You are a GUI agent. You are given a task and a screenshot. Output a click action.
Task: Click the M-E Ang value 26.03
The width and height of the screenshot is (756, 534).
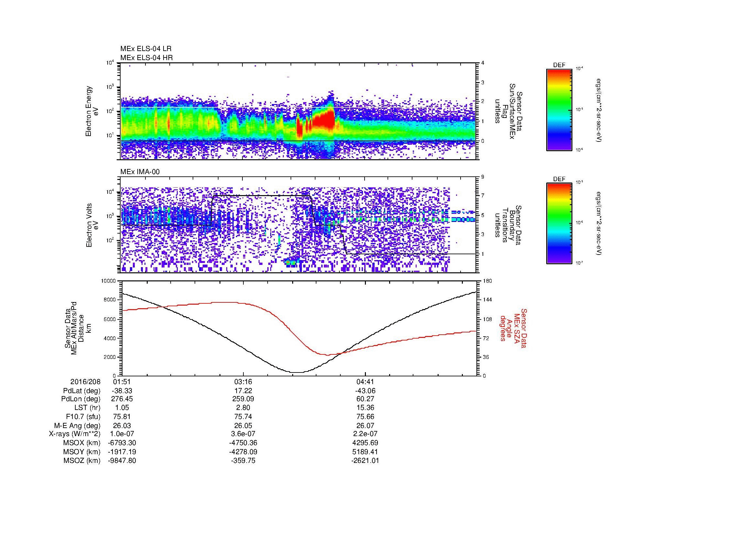[x=122, y=425]
